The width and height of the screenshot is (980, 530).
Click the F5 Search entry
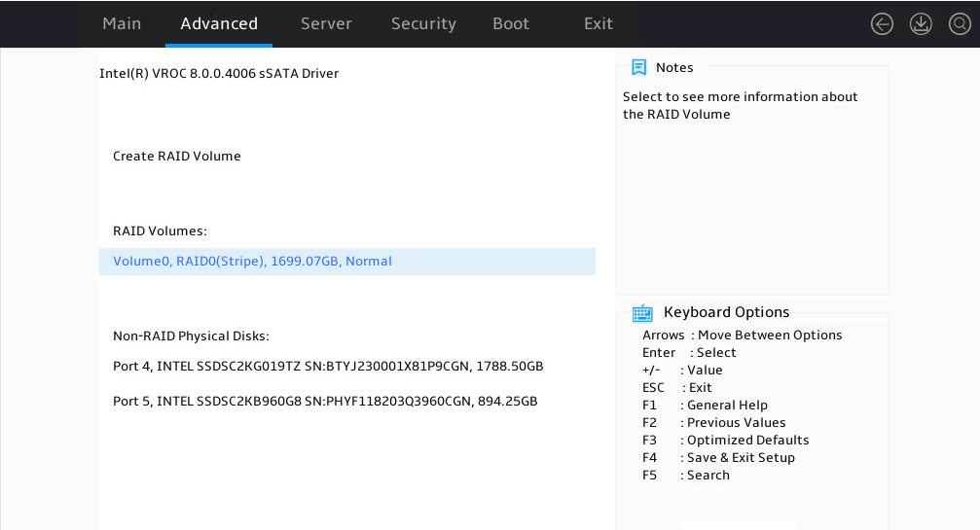coord(686,476)
